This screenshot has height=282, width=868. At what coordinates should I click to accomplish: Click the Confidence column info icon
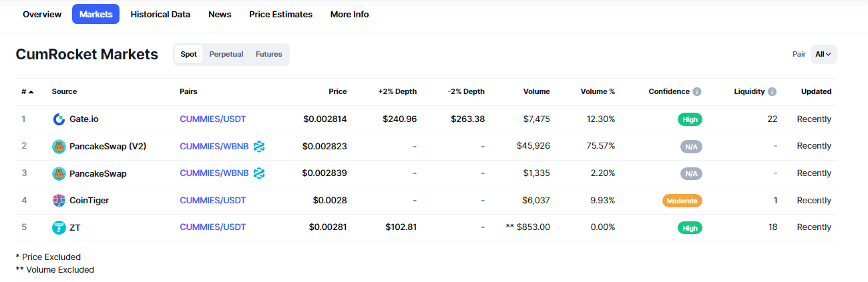pyautogui.click(x=697, y=92)
